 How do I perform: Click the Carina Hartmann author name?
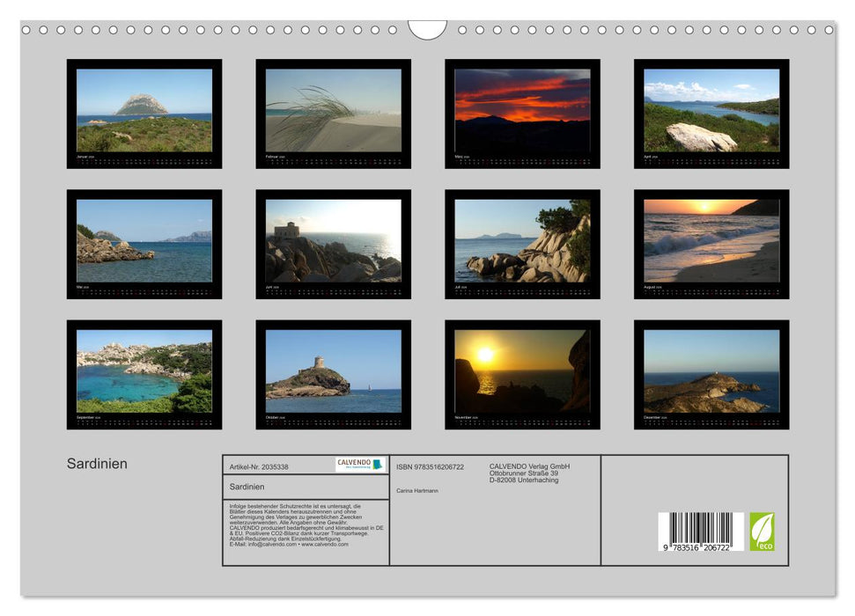tap(416, 490)
